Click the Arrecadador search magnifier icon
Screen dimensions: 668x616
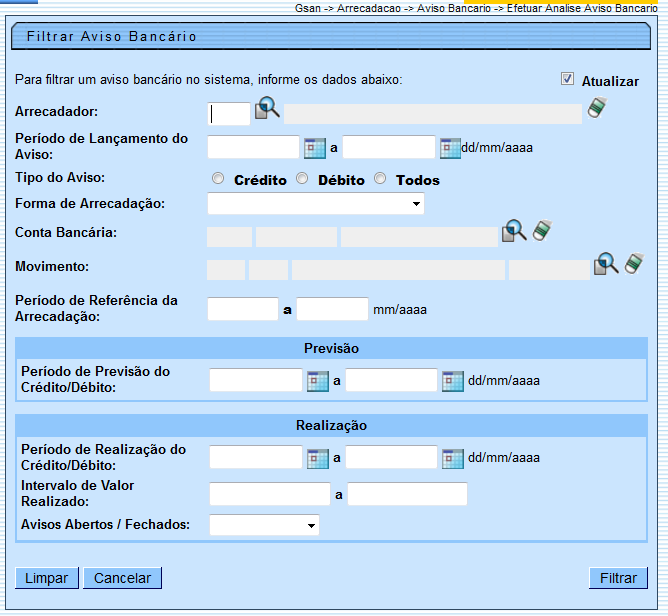coord(267,109)
